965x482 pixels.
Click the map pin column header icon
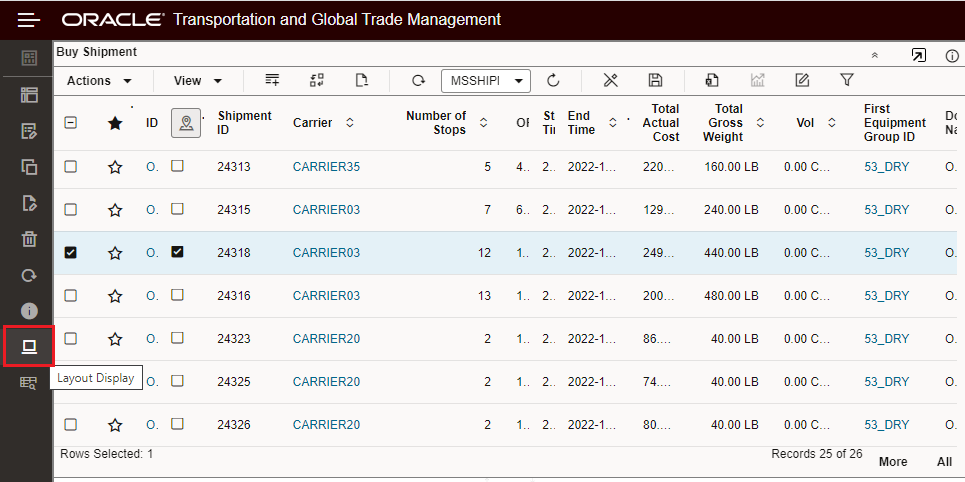[x=185, y=122]
